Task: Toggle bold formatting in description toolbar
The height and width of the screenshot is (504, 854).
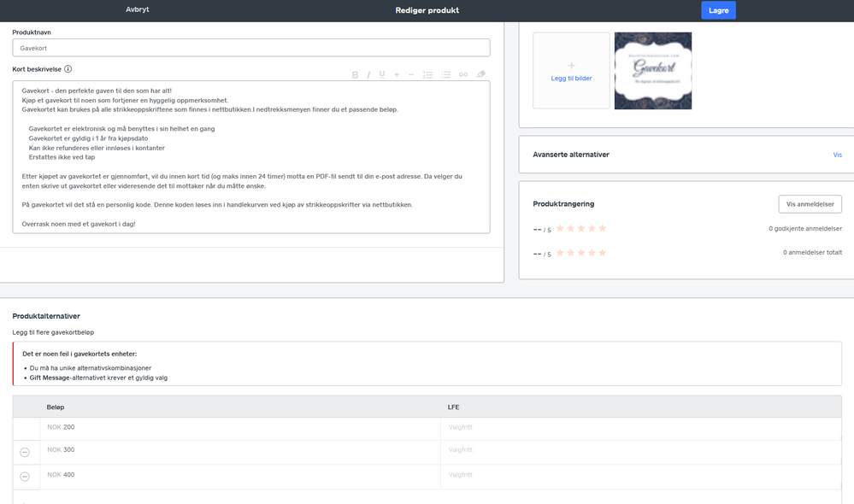Action: (x=355, y=75)
